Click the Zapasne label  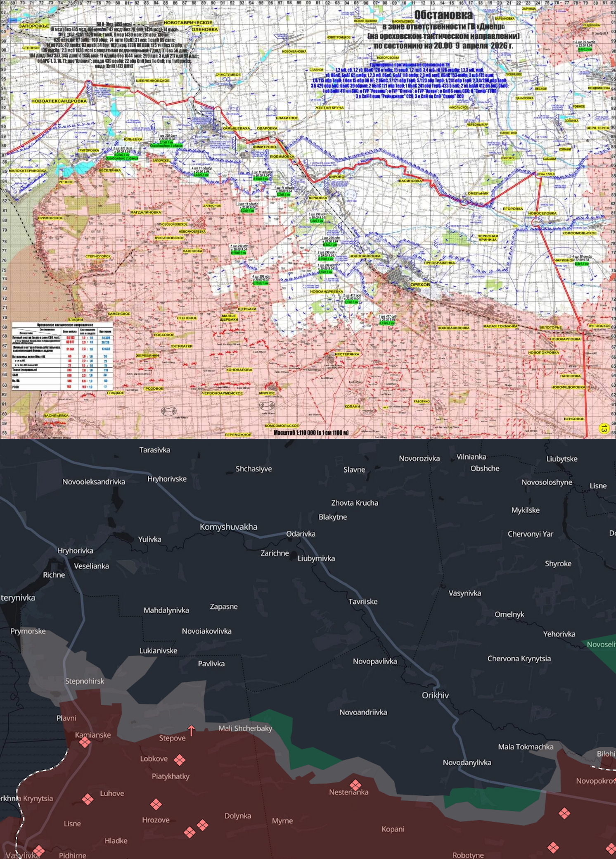click(x=224, y=607)
